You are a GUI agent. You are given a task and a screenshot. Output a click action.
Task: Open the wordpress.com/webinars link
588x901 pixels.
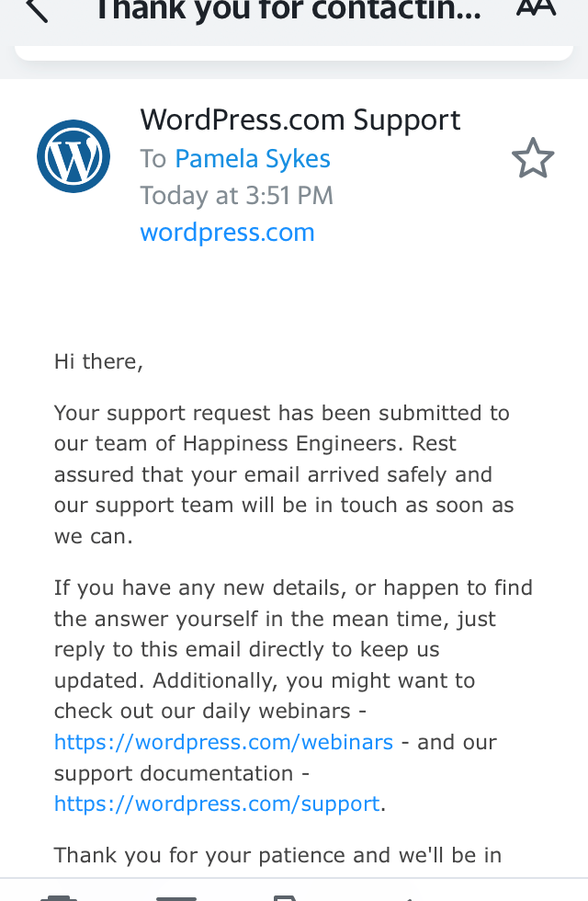point(223,742)
